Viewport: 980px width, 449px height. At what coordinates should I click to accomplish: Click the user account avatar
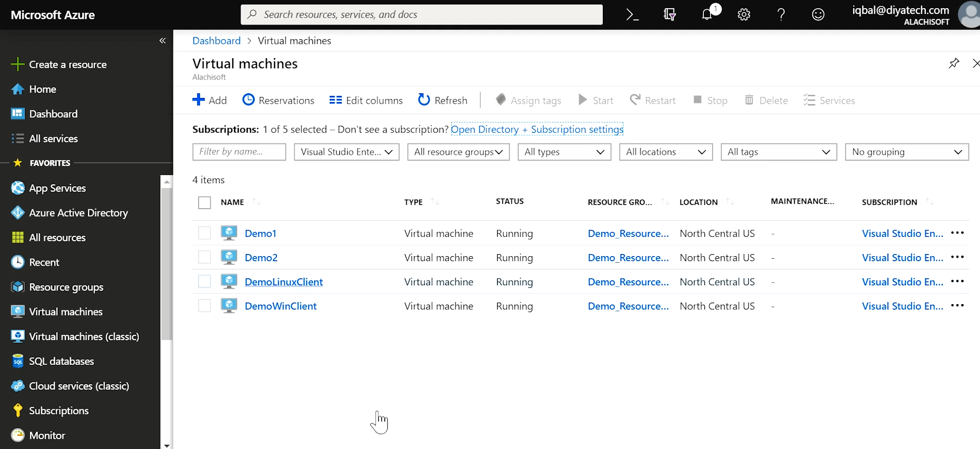[969, 14]
